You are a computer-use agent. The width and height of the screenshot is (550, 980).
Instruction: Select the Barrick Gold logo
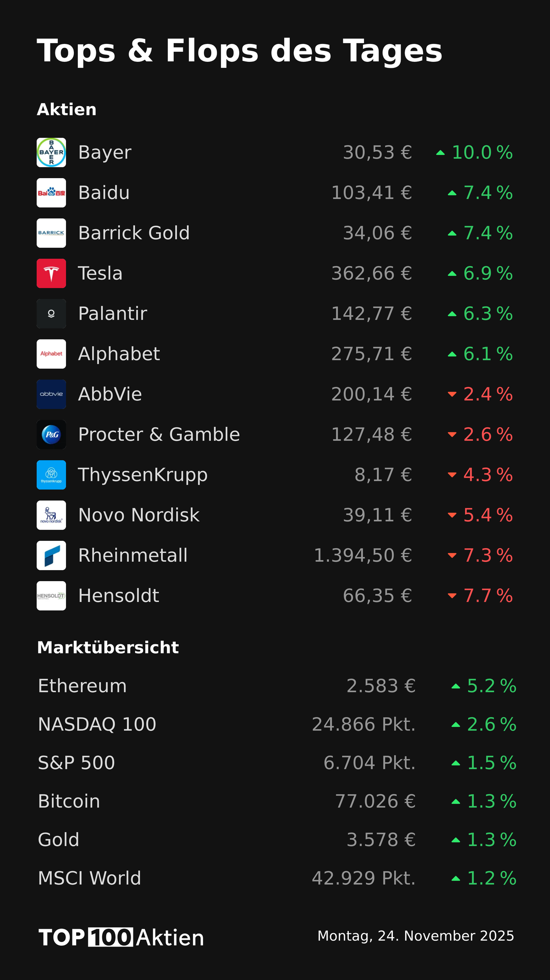click(51, 233)
